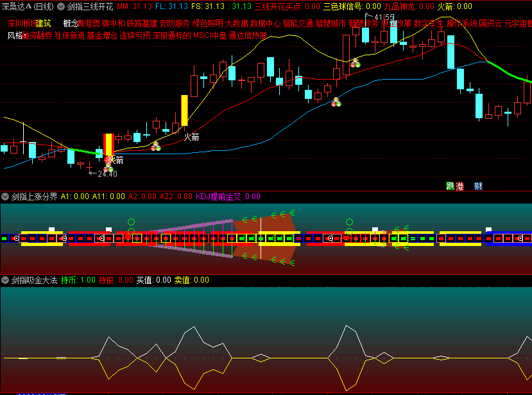The width and height of the screenshot is (532, 395).
Task: Open the 粤港澳 concept tag
Action: (x=89, y=23)
